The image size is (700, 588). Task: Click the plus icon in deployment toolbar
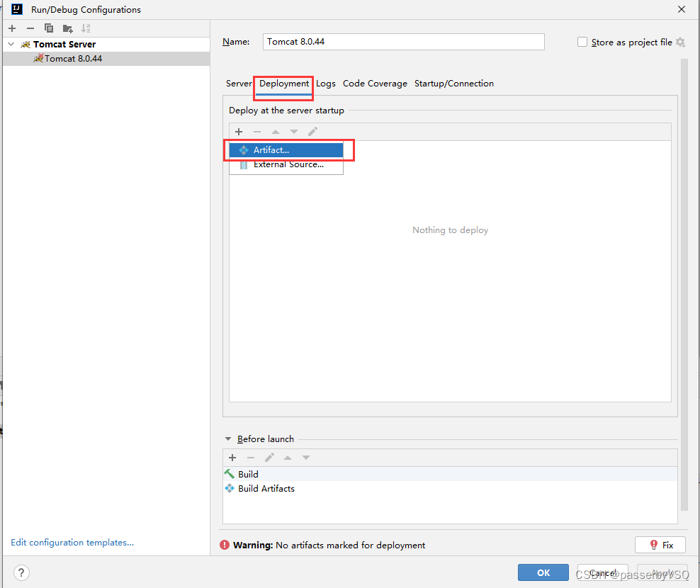(x=239, y=132)
